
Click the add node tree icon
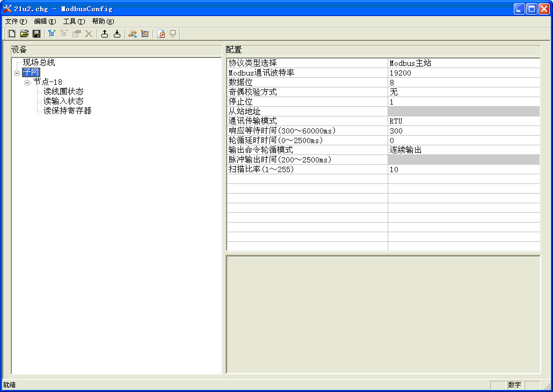52,34
